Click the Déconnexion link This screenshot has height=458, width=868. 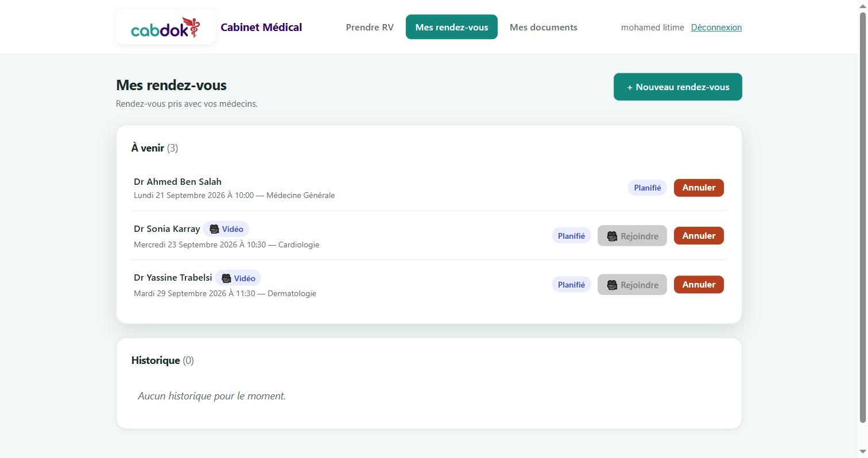click(716, 27)
